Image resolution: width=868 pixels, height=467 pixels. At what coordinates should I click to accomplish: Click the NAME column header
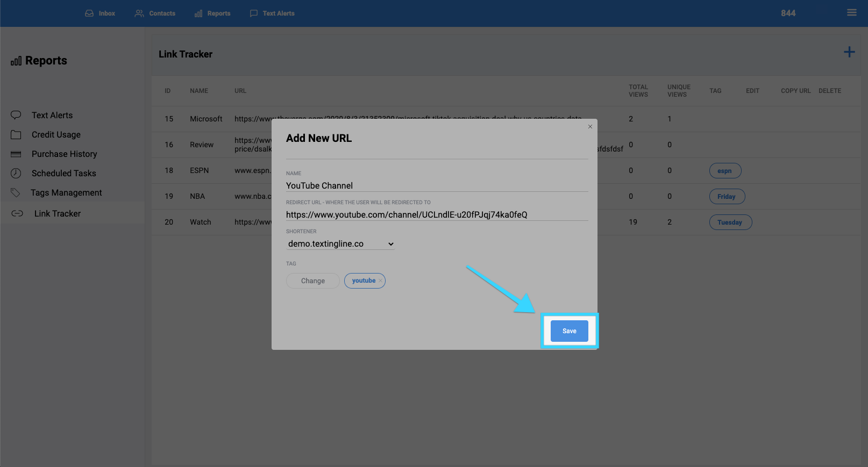click(199, 91)
